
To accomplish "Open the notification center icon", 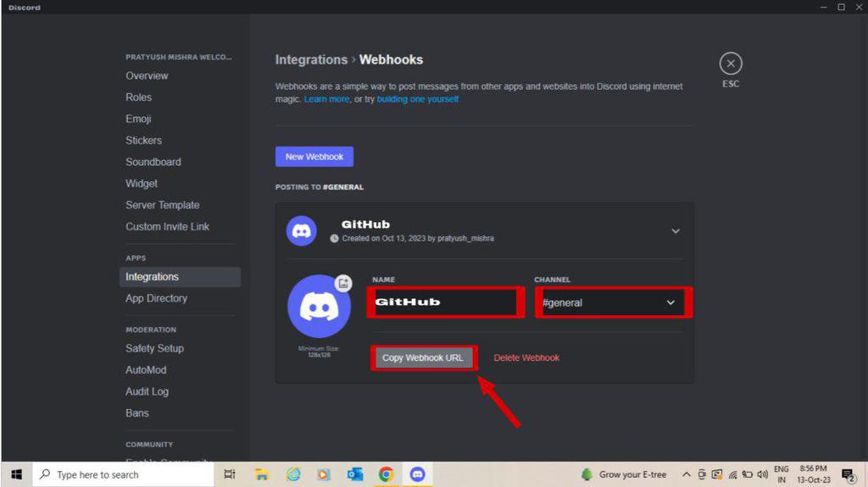I will coord(849,475).
